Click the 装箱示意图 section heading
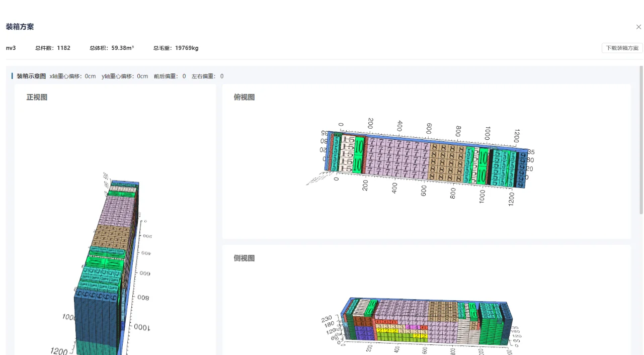The image size is (644, 355). (31, 76)
